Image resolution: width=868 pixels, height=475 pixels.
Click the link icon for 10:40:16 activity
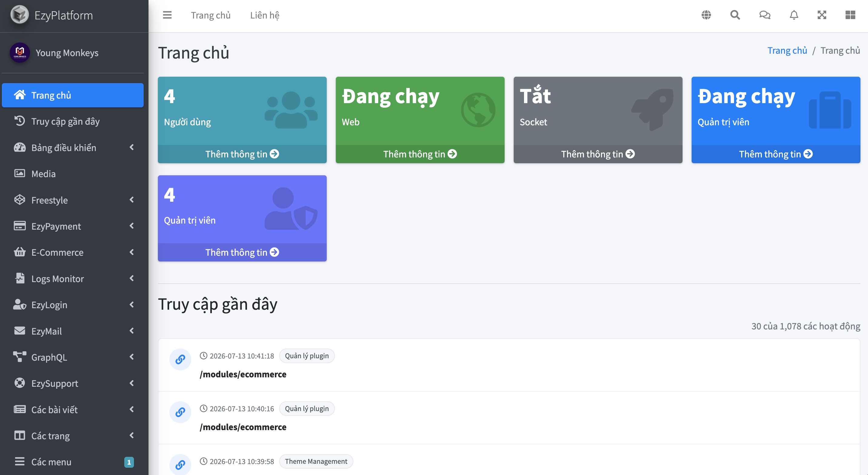(x=180, y=412)
